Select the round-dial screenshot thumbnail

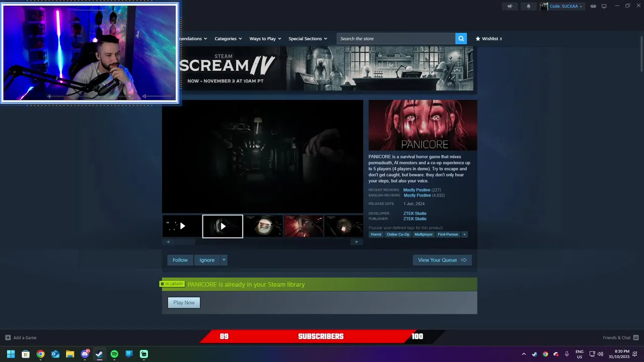pyautogui.click(x=264, y=226)
